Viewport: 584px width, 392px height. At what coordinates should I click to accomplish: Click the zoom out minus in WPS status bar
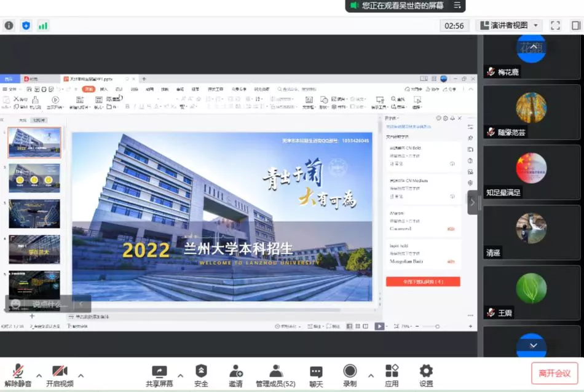[x=417, y=326]
